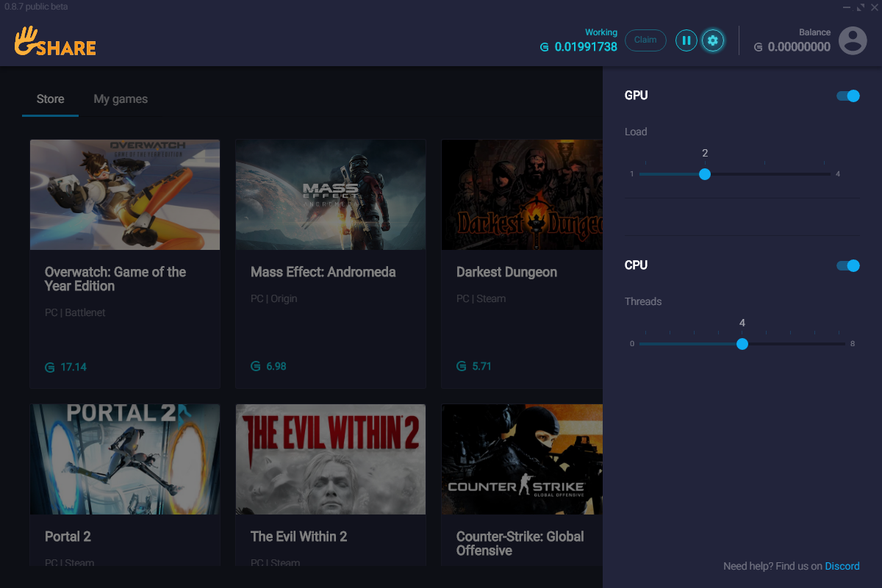Switch to the Store tab

tap(50, 99)
